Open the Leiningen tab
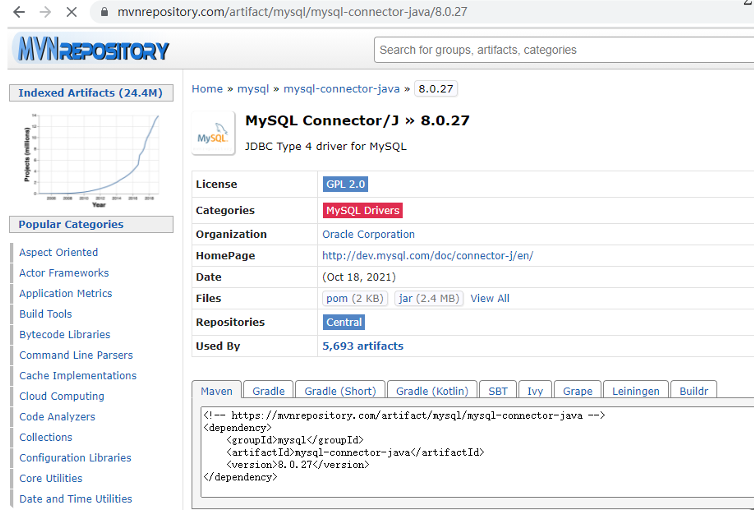754x510 pixels. (x=636, y=391)
